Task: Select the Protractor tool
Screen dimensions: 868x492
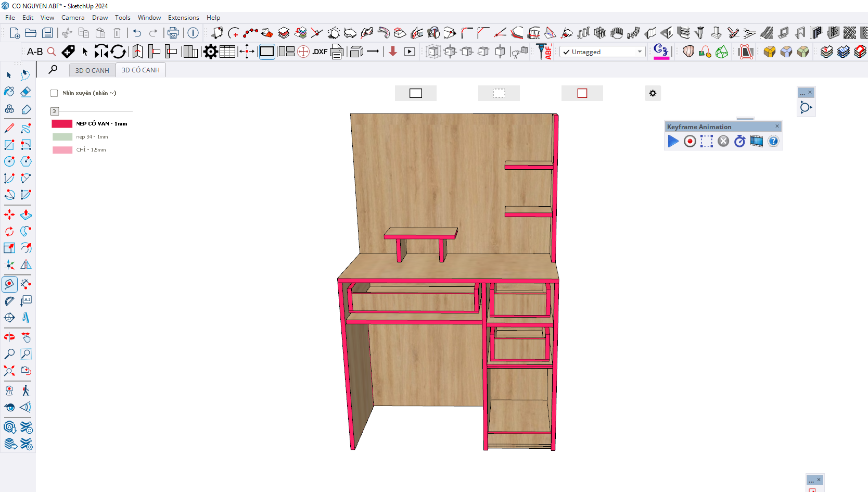Action: click(9, 301)
